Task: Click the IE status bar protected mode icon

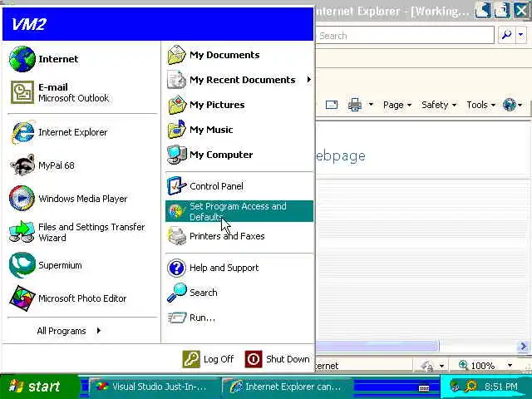Action: [x=427, y=366]
